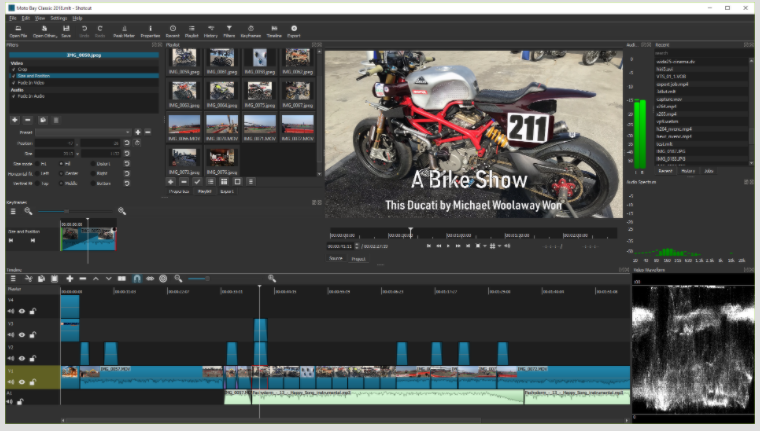The width and height of the screenshot is (760, 431).
Task: Select the Center horizontal fit radio button
Action: tap(61, 173)
